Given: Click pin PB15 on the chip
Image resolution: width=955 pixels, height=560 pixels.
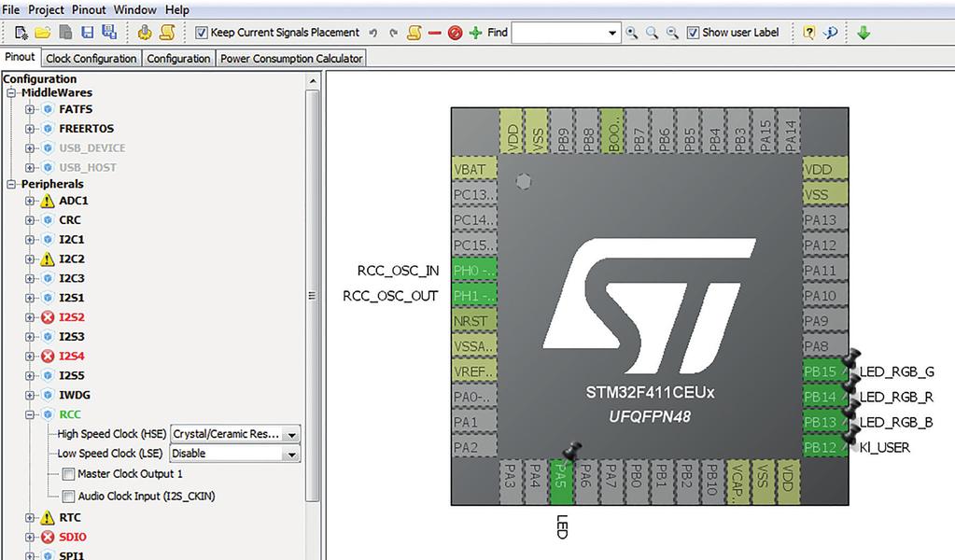Looking at the screenshot, I should coord(824,371).
